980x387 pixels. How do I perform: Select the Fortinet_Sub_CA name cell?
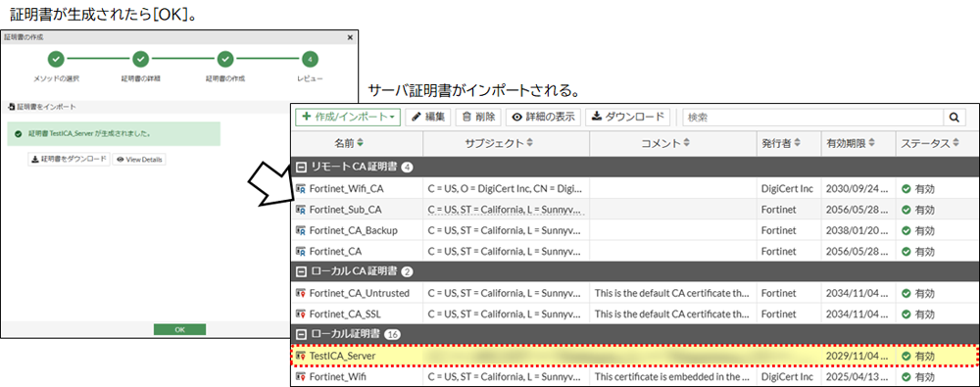(x=358, y=210)
